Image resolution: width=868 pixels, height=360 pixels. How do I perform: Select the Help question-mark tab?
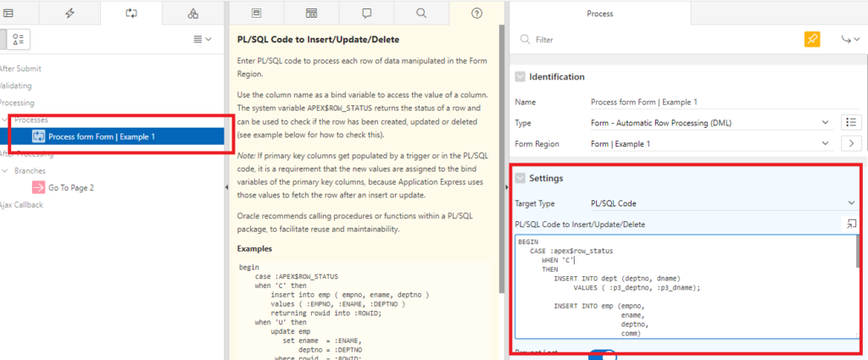coord(476,14)
